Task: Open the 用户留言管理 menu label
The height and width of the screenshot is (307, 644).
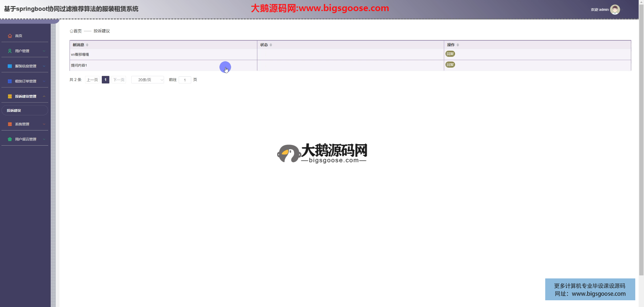Action: (x=26, y=139)
